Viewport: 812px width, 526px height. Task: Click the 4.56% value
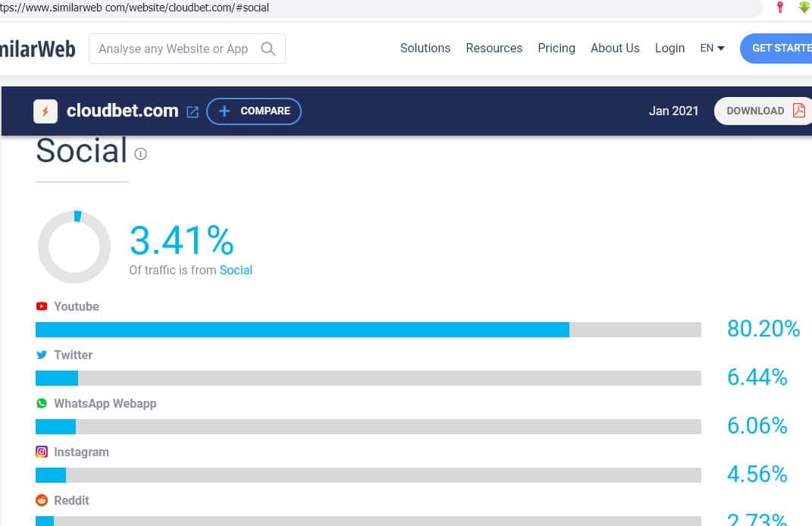point(757,474)
